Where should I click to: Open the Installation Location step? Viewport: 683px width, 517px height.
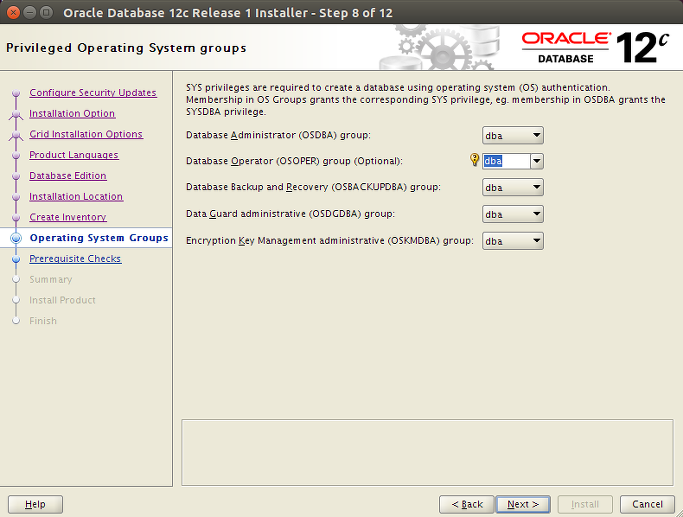tap(76, 196)
